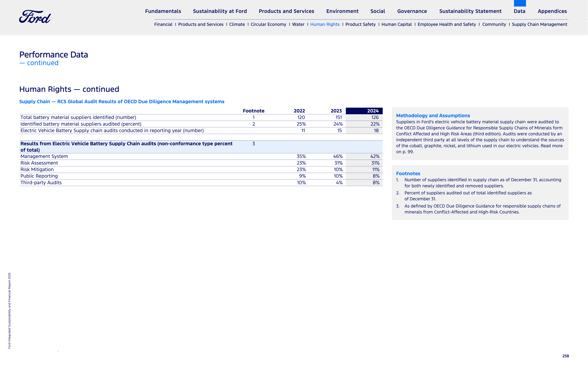Click the Footnotes heading
Viewport: 588px width, 368px height.
[x=408, y=174]
